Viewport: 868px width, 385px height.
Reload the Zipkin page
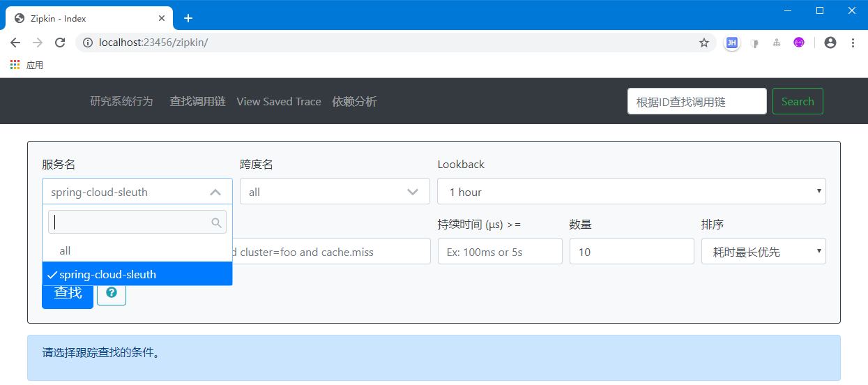(x=60, y=43)
